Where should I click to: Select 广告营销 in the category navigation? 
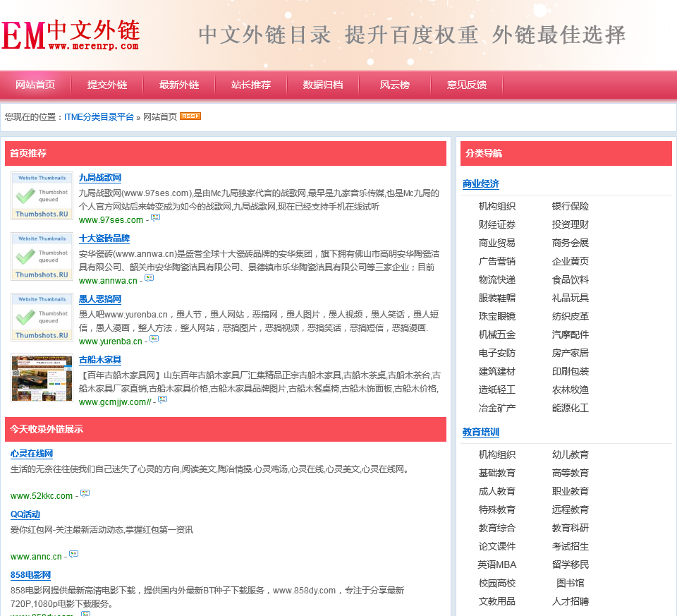click(496, 261)
